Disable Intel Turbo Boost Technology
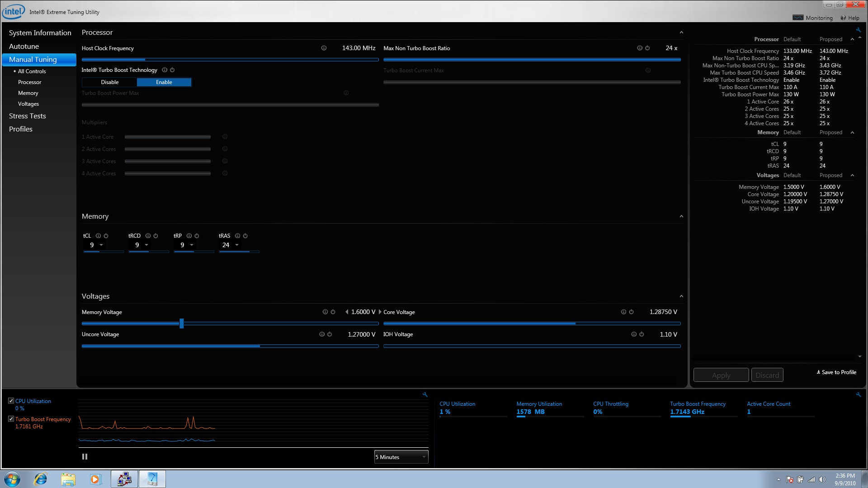868x488 pixels. (x=109, y=82)
